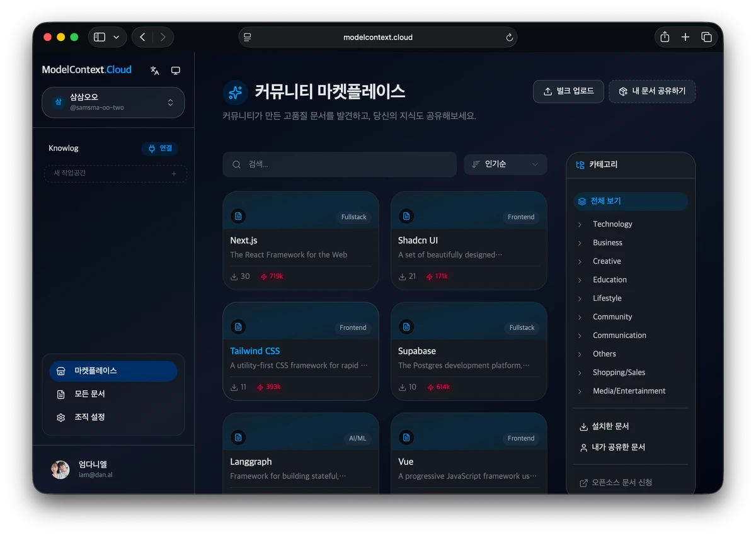The height and width of the screenshot is (537, 756).
Task: Show Safari tab overview icon
Action: [706, 37]
